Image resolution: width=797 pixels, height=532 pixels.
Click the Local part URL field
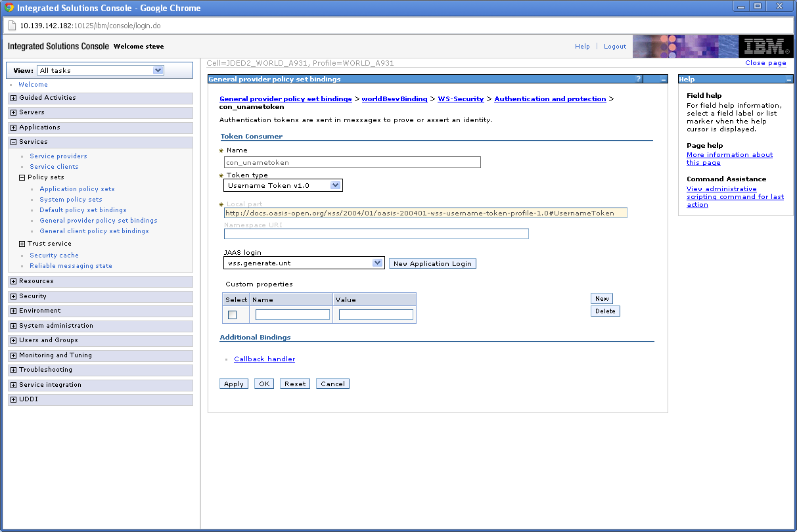tap(426, 213)
